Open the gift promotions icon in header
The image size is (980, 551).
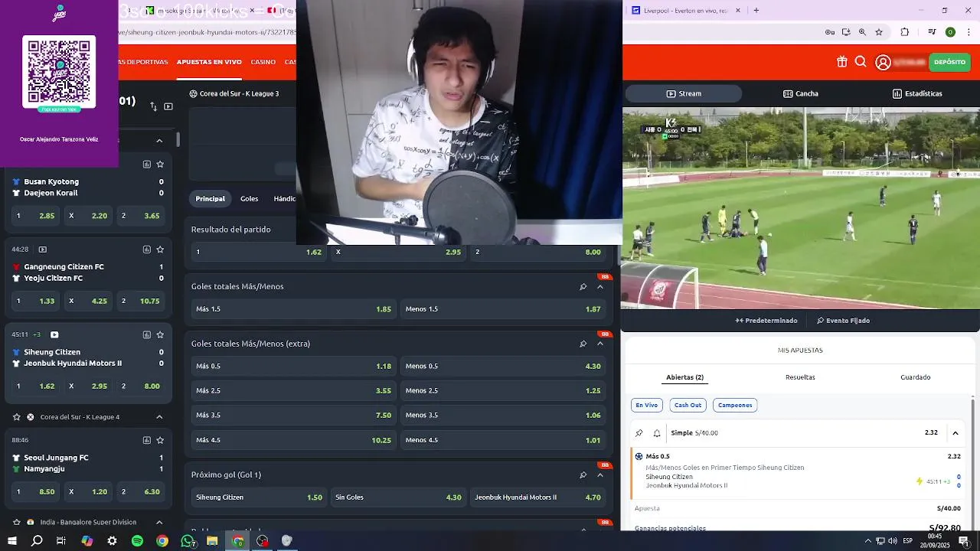point(841,62)
